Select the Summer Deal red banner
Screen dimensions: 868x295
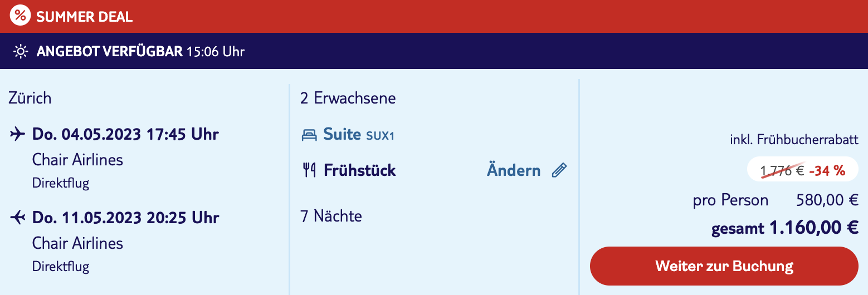point(434,16)
